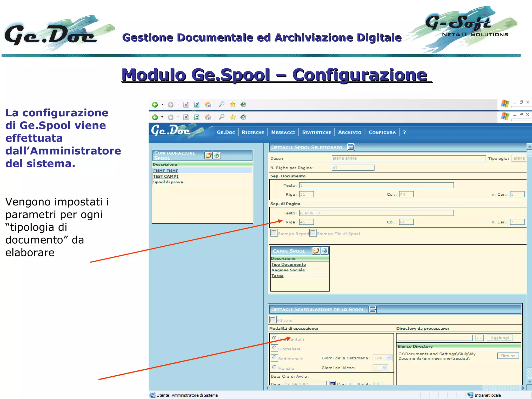Open the Archivio menu
Image resolution: width=532 pixels, height=399 pixels.
(350, 132)
